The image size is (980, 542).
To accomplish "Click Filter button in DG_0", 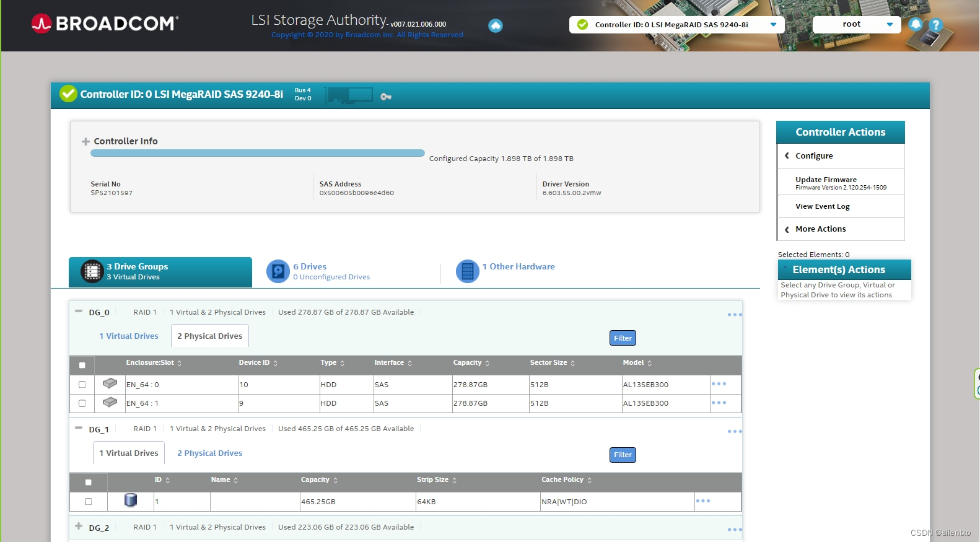I will (623, 338).
